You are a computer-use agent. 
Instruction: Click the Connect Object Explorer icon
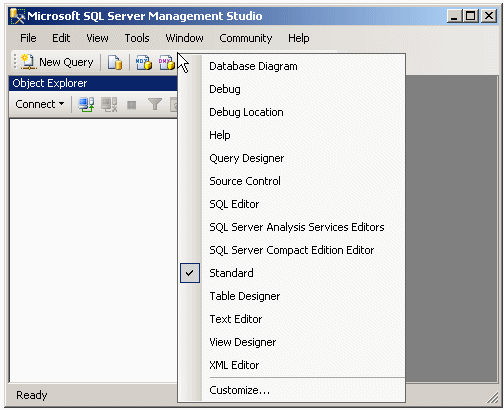[x=86, y=104]
